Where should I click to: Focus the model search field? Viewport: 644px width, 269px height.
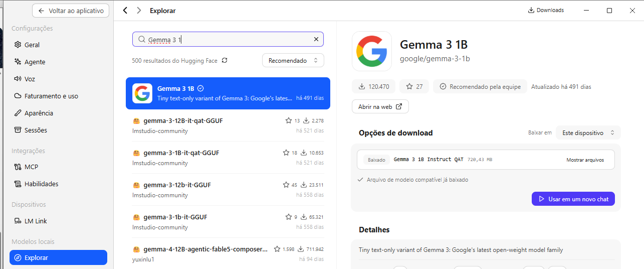228,39
